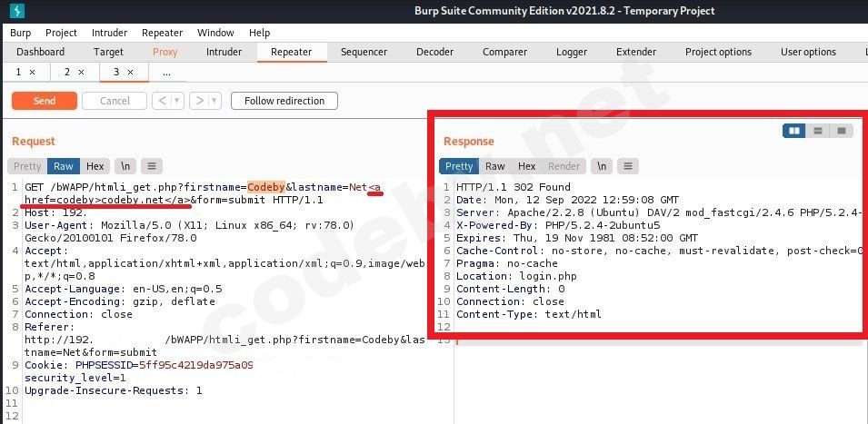
Task: Click the User-Agent header line
Action: [189, 232]
